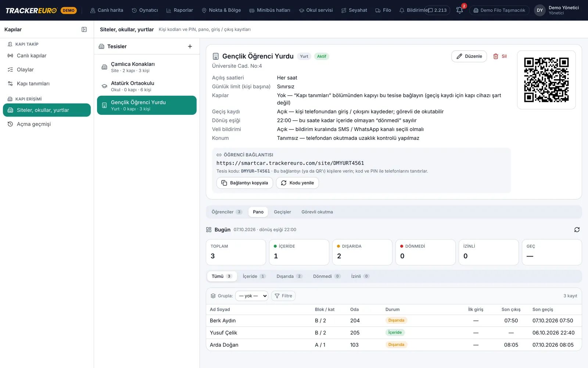Collapse the Kapılar sidebar panel icon
Viewport: 588px width, 368px height.
84,29
